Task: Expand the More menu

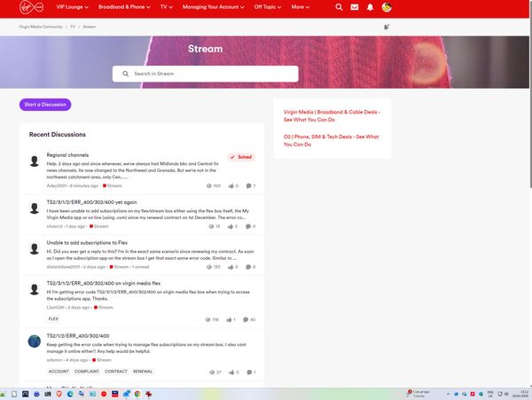Action: tap(300, 7)
